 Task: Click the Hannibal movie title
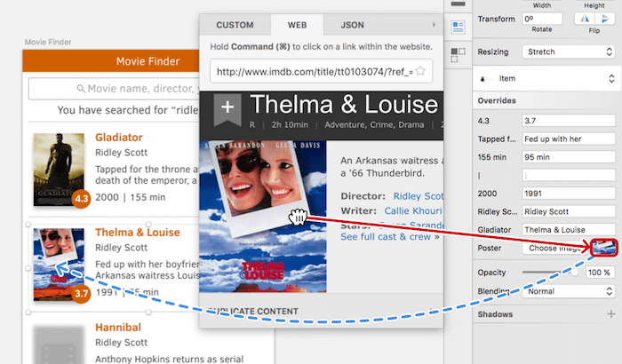[x=118, y=327]
